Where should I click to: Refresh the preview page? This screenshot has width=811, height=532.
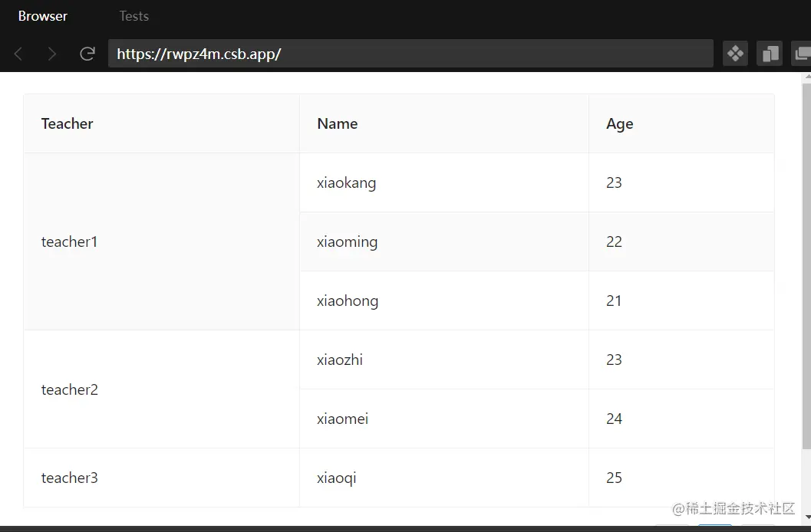(87, 54)
